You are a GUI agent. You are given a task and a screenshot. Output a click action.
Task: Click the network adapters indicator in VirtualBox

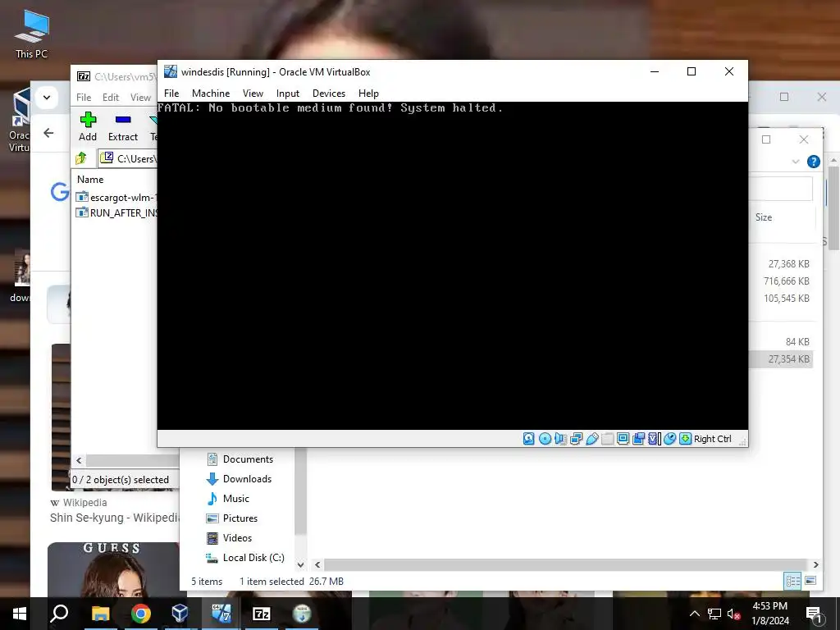point(577,439)
